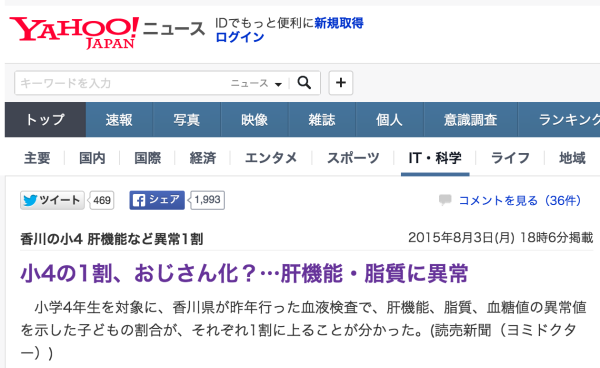
Task: Click the comment speech bubble icon
Action: pos(445,200)
